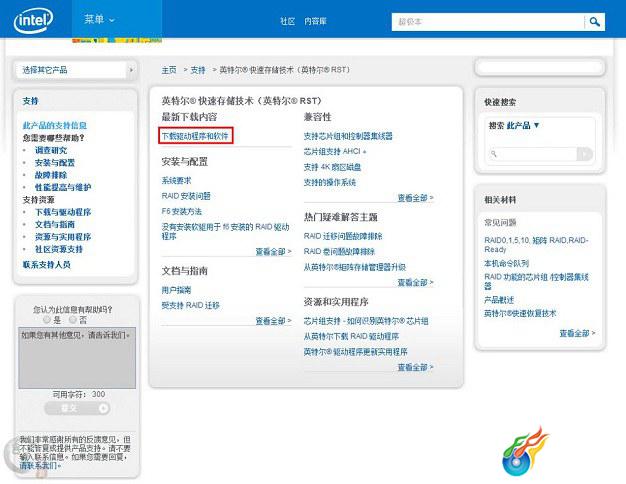The width and height of the screenshot is (626, 484).
Task: Open RAID 功能的芯片组/控制器集线器 link
Action: 537,281
